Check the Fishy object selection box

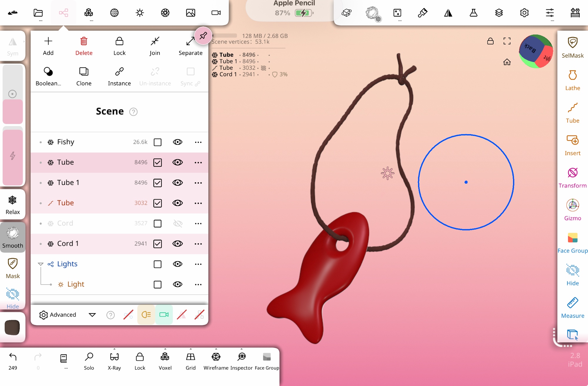[x=158, y=142]
